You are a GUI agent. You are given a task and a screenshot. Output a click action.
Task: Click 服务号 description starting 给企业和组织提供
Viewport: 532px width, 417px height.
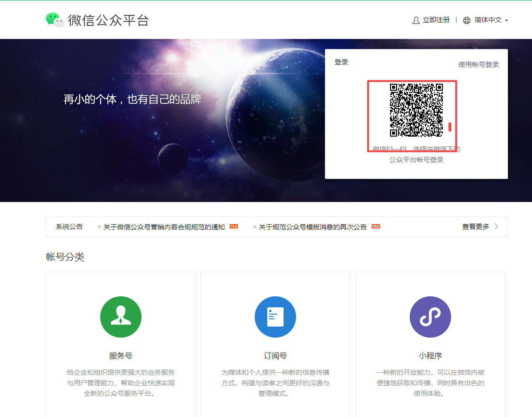[121, 383]
